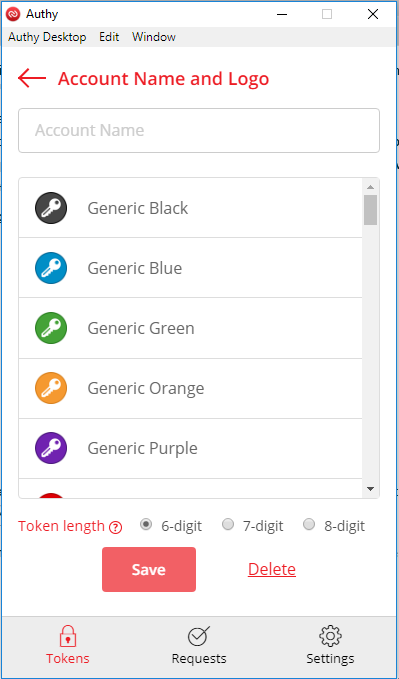The height and width of the screenshot is (679, 399).
Task: Open the Requests checkmark icon
Action: (x=199, y=636)
